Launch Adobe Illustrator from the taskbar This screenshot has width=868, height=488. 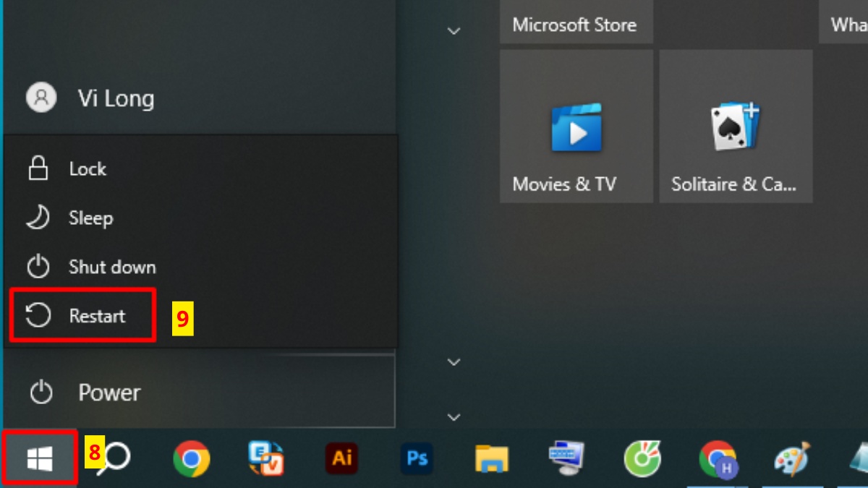(x=342, y=458)
